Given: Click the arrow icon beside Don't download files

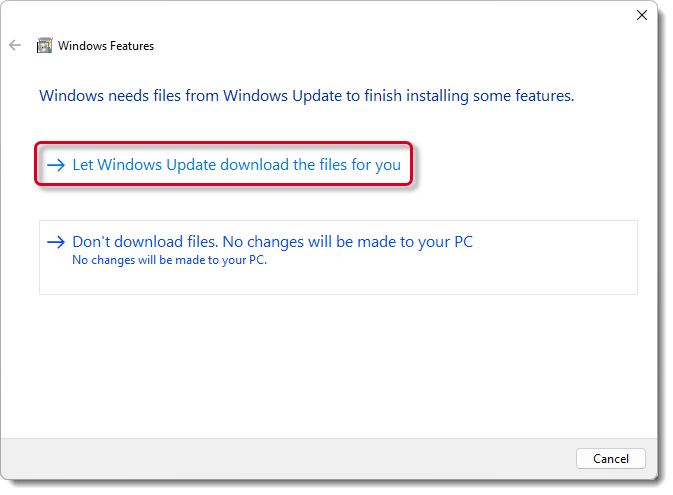Looking at the screenshot, I should coord(56,242).
